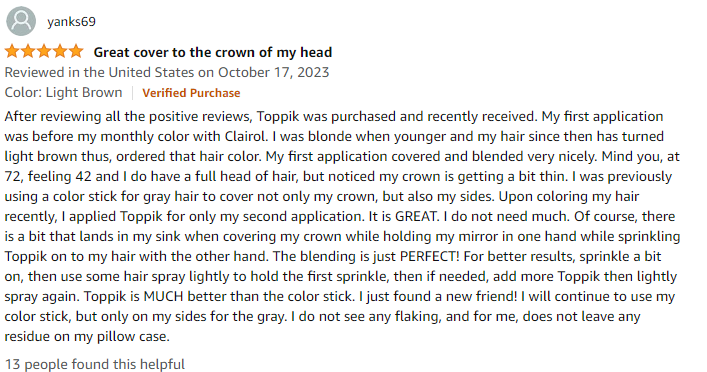Click the third orange rating star
Viewport: 707px width, 372px height.
(x=44, y=51)
